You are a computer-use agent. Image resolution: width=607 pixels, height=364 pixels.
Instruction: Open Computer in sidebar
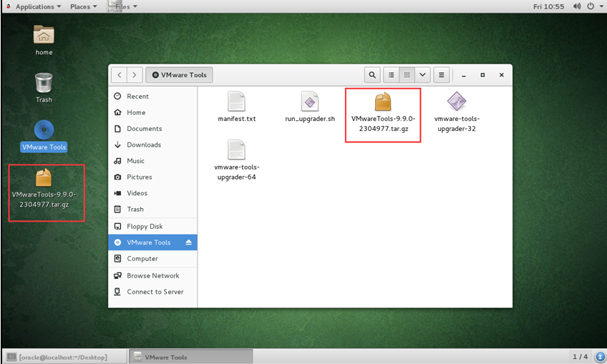tap(152, 259)
